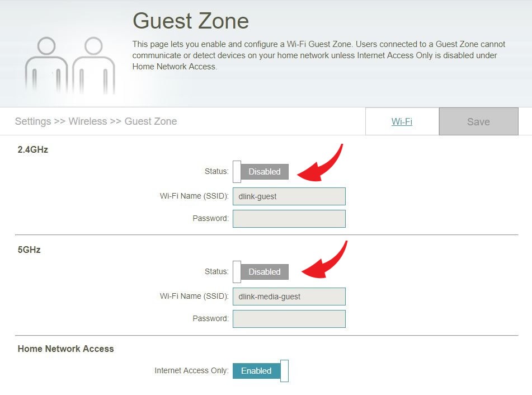Click the Guest Zone page title

(191, 21)
